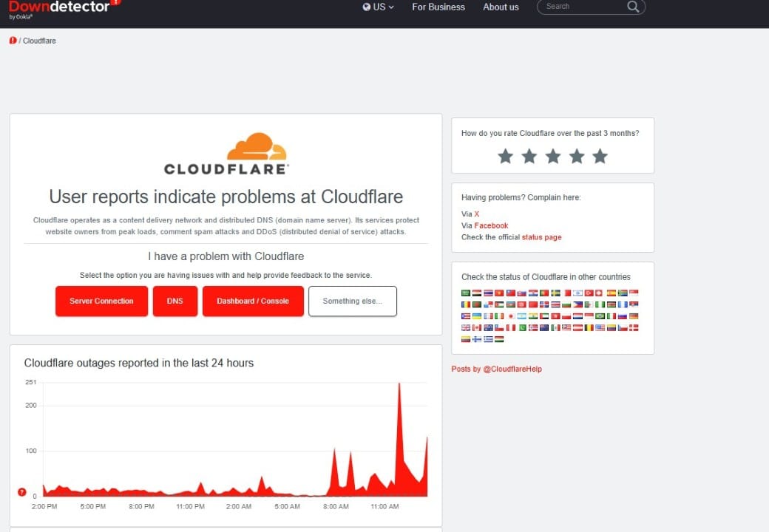
Task: Select the Argentina flag
Action: pyautogui.click(x=522, y=316)
